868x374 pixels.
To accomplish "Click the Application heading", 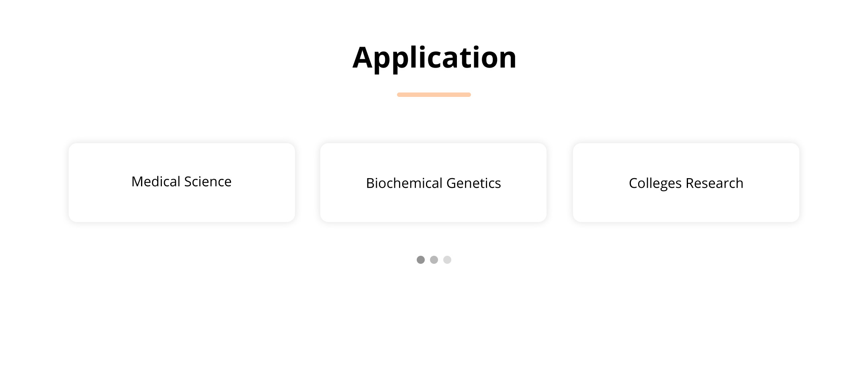I will coord(434,58).
